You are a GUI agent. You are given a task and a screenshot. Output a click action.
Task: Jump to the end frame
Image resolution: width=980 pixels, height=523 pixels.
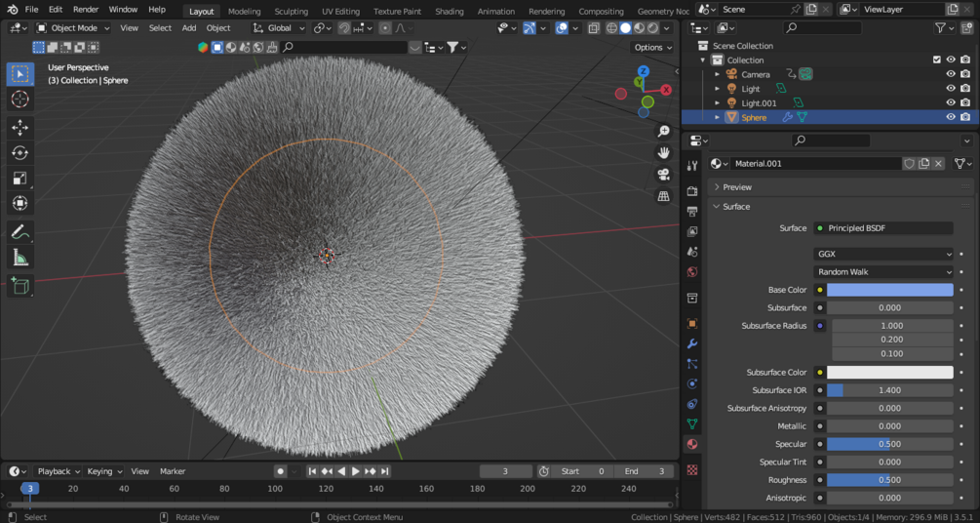click(x=385, y=471)
